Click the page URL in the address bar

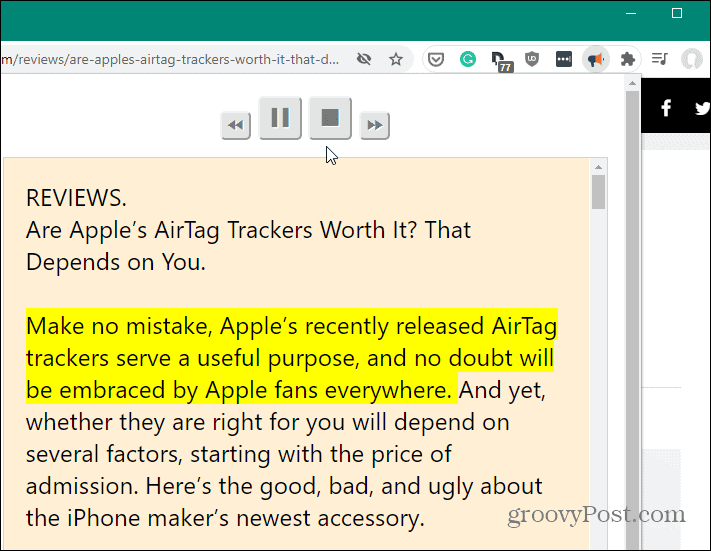[170, 60]
